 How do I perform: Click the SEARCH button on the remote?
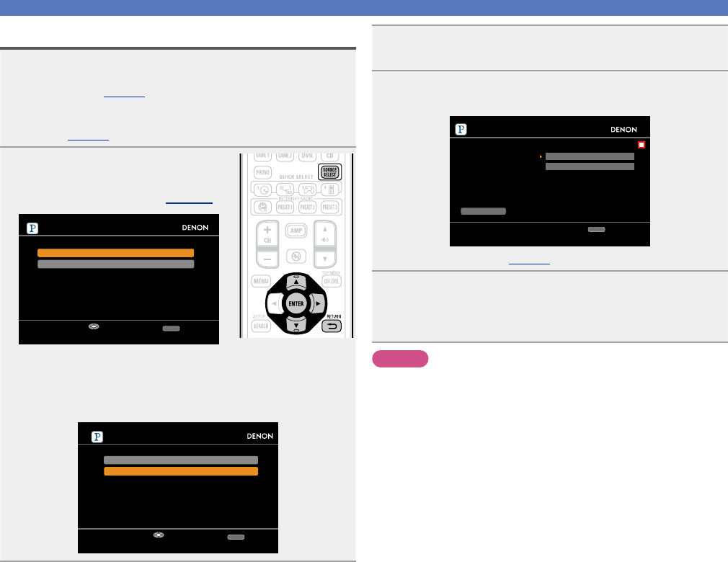(261, 326)
